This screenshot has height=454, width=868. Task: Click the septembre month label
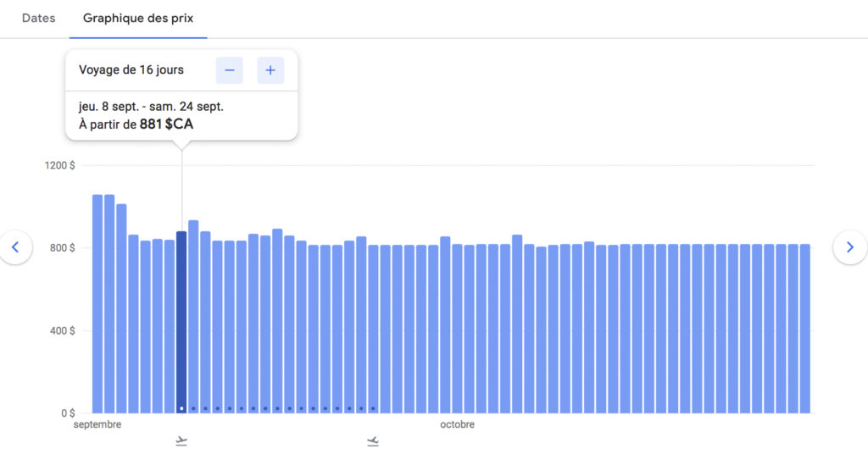point(97,424)
